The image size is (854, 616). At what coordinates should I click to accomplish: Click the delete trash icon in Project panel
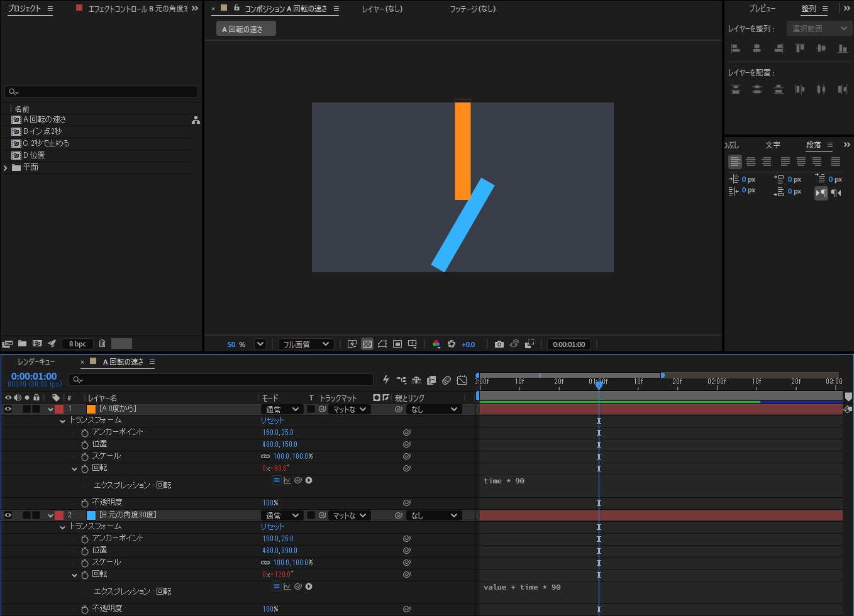tap(102, 343)
